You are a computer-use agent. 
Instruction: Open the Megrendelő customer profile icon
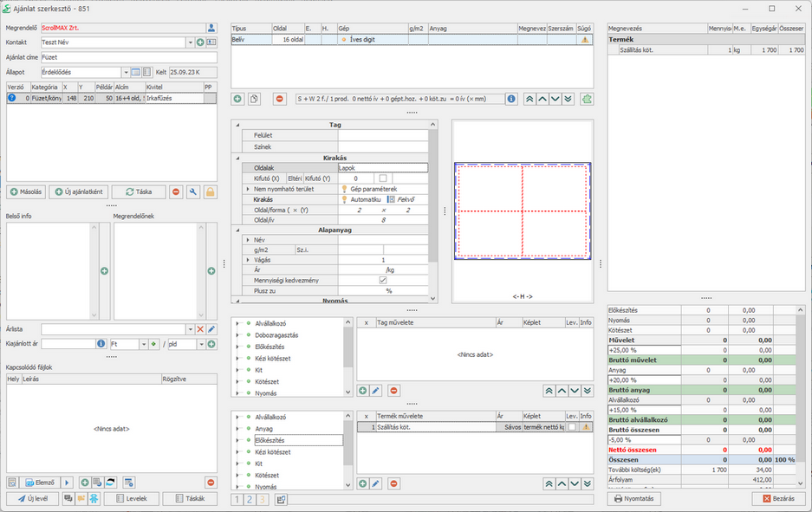pos(211,29)
